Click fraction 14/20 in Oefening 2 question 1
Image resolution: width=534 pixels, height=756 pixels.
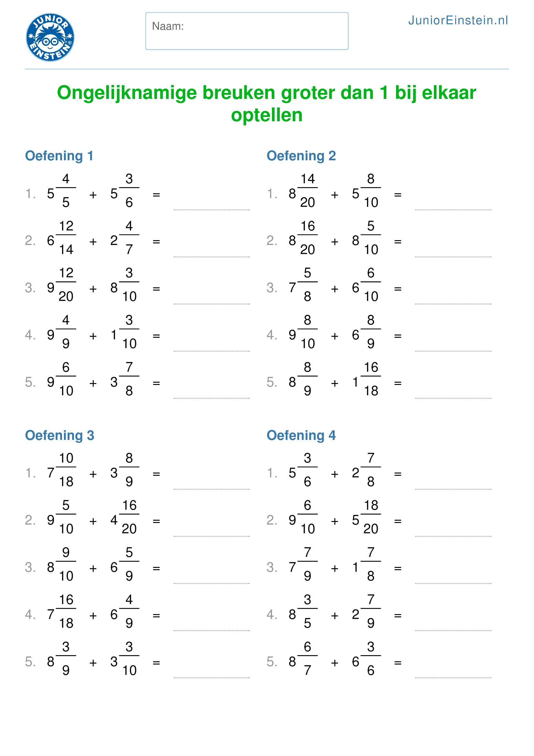click(308, 190)
